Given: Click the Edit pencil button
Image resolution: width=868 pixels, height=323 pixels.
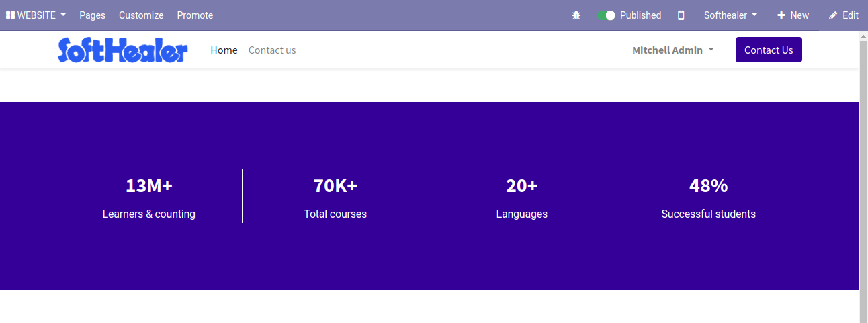Looking at the screenshot, I should pos(843,15).
